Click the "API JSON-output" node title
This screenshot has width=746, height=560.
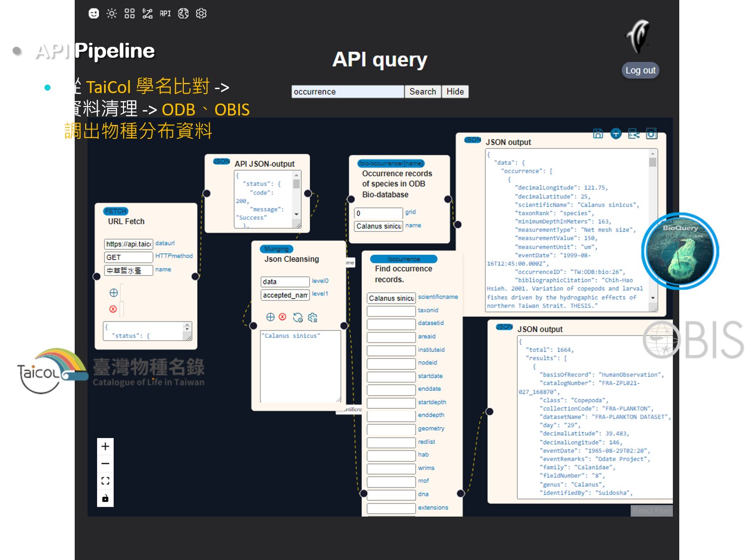[264, 164]
